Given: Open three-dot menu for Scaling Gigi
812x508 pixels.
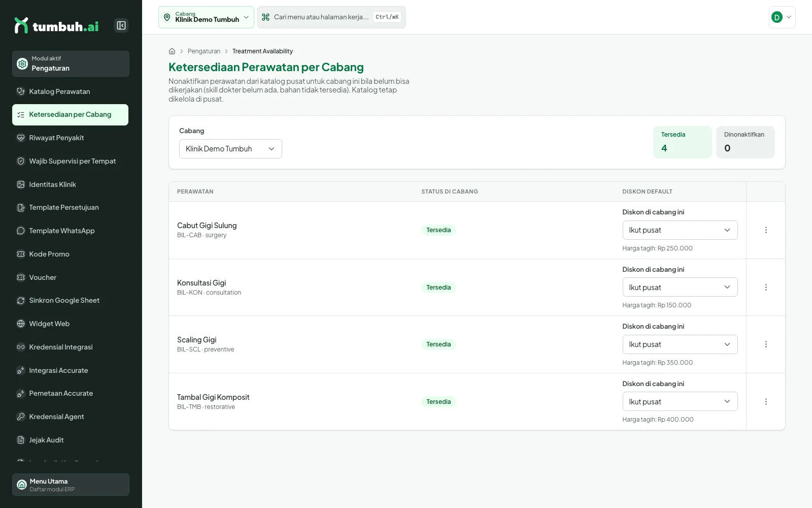Looking at the screenshot, I should (x=766, y=344).
